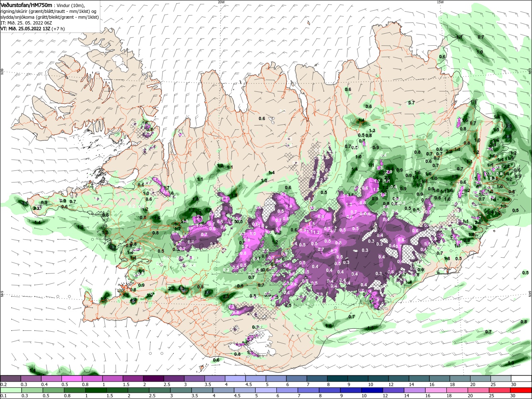Screen dimensions: 532x399
Task: Click the slydda/snjókoma legend description line
Action: click(49, 17)
